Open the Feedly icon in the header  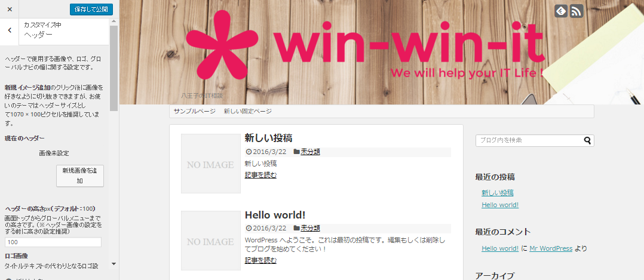[561, 11]
